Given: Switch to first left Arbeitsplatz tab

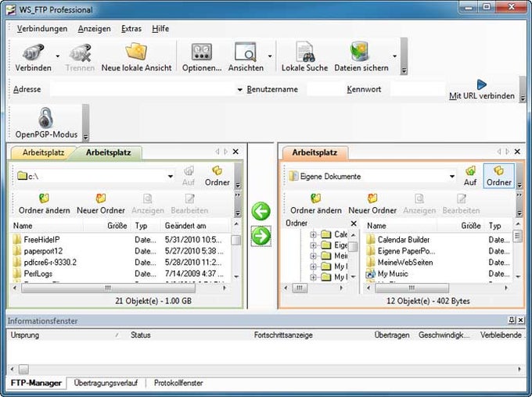Looking at the screenshot, I should click(x=43, y=152).
